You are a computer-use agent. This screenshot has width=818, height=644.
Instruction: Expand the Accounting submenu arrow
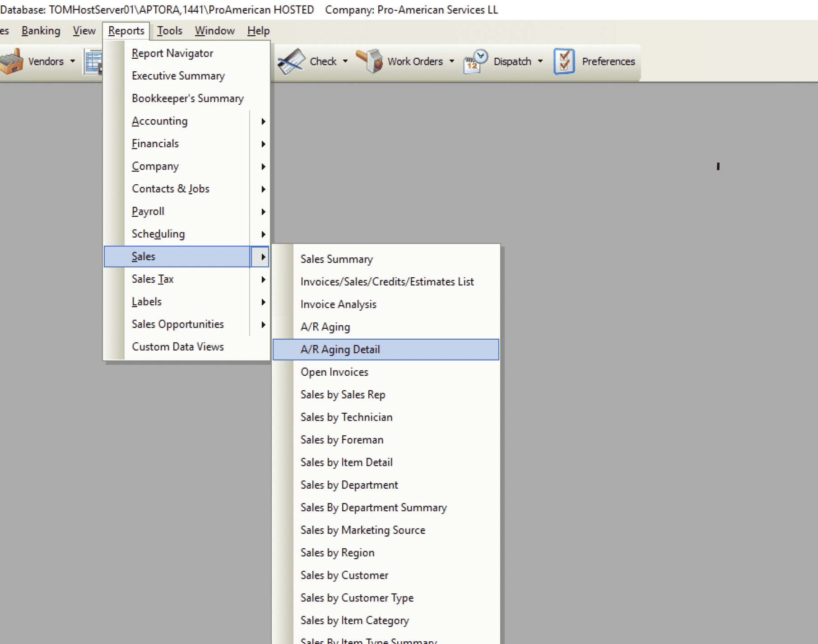(x=263, y=121)
